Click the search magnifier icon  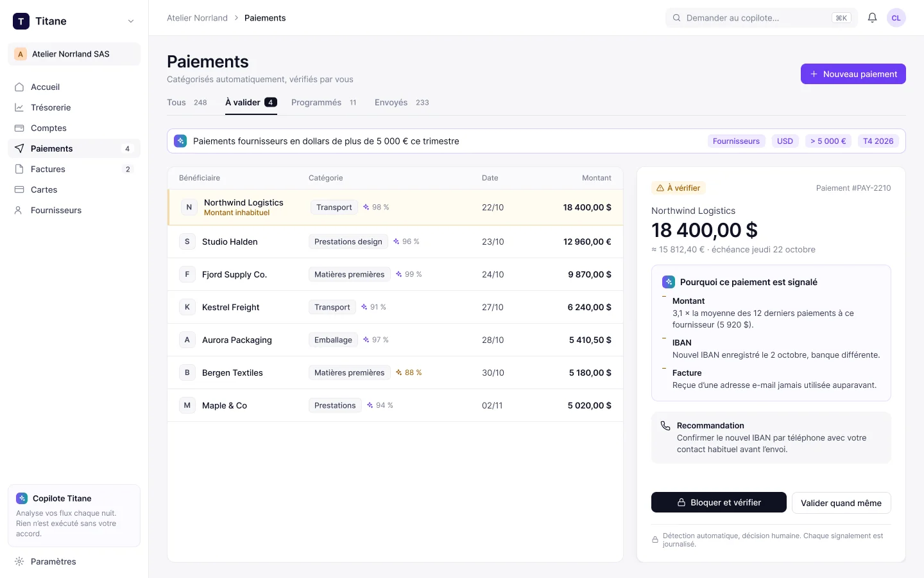(676, 18)
